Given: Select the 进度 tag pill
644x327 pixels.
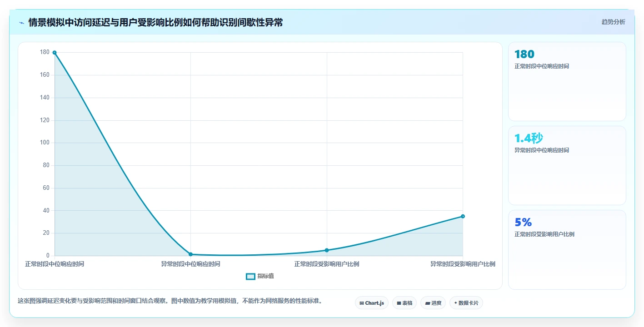Looking at the screenshot, I should (x=433, y=303).
